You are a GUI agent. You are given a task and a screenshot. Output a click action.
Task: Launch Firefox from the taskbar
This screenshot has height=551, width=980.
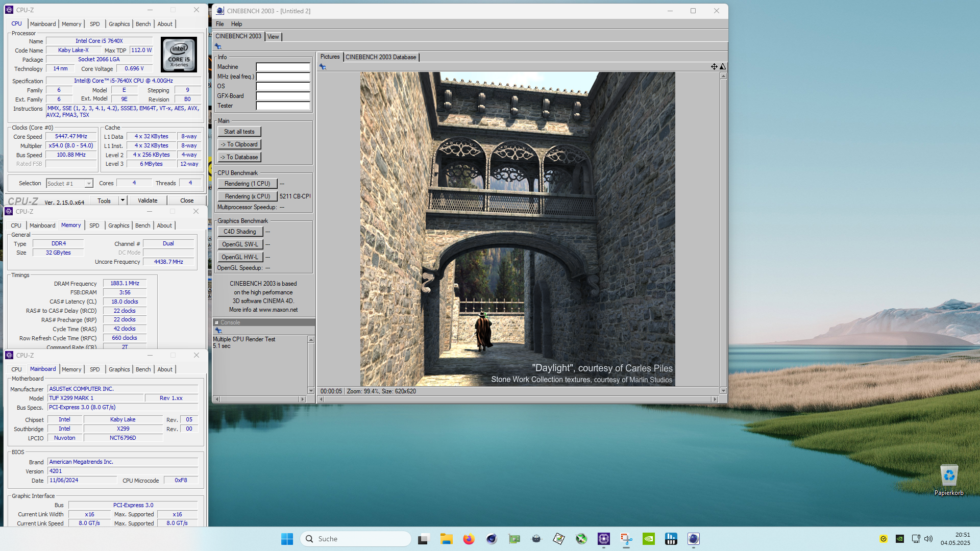click(x=469, y=539)
